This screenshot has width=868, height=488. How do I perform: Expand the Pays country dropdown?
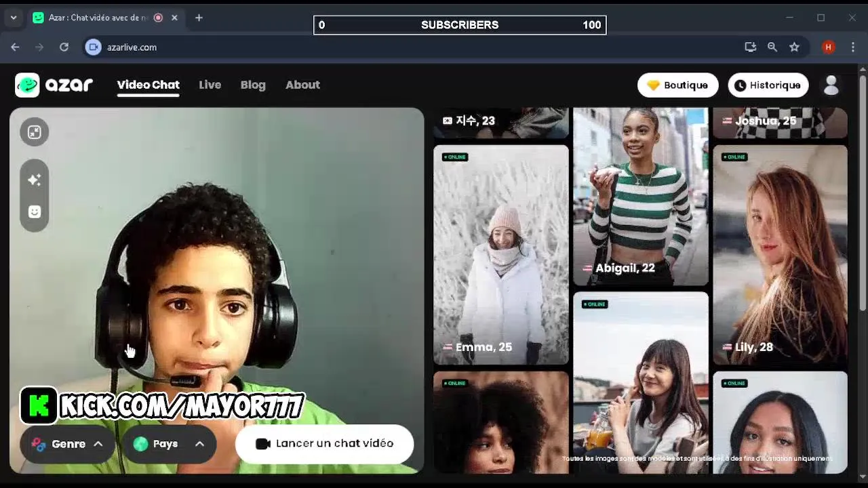point(169,444)
